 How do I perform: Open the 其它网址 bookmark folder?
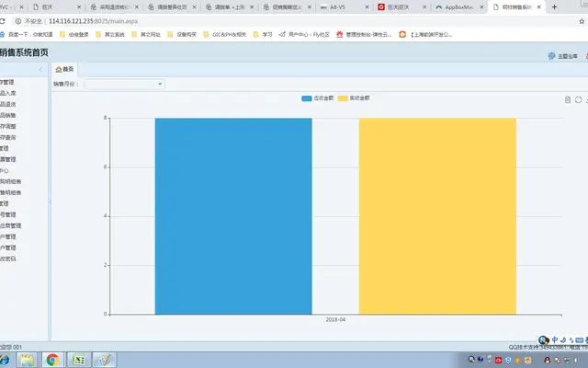(x=146, y=35)
